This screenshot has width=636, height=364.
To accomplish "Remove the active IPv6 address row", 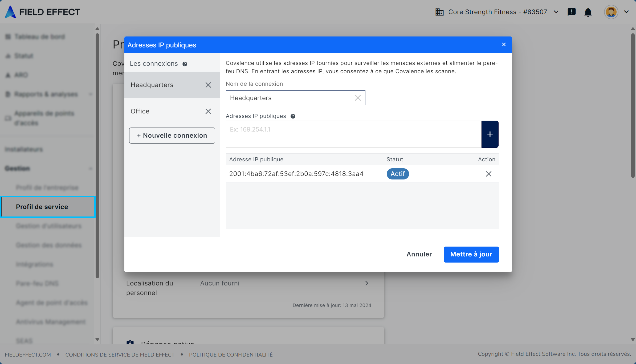I will tap(488, 174).
